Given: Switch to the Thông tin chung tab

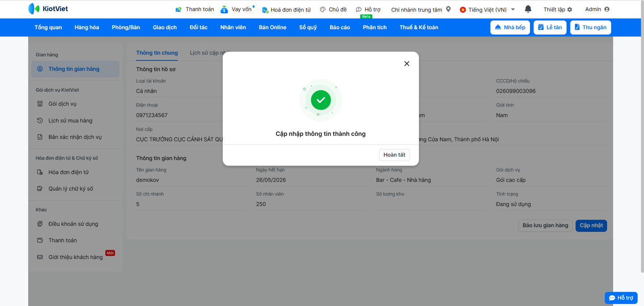Looking at the screenshot, I should [x=157, y=53].
